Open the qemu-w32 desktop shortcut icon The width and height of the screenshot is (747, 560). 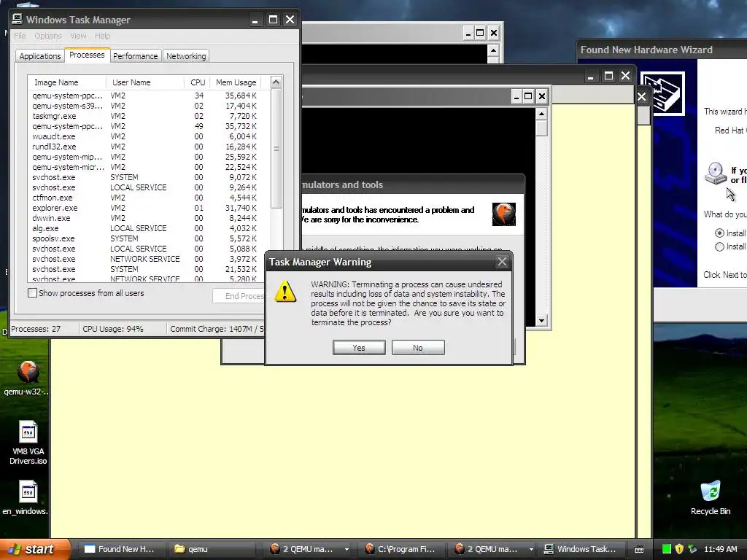pyautogui.click(x=28, y=372)
